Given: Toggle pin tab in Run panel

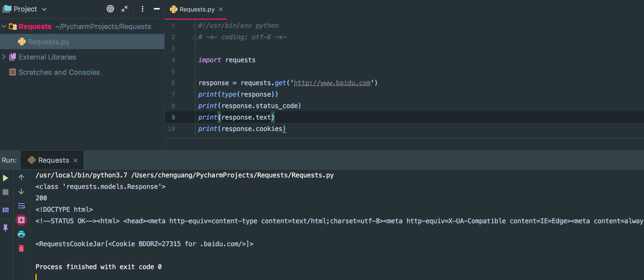Looking at the screenshot, I should point(5,228).
